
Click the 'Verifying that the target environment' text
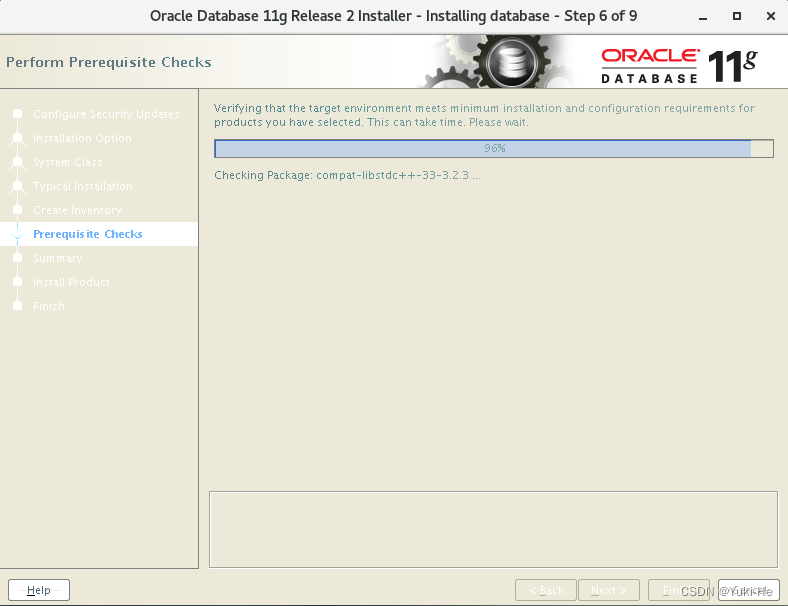pyautogui.click(x=484, y=115)
